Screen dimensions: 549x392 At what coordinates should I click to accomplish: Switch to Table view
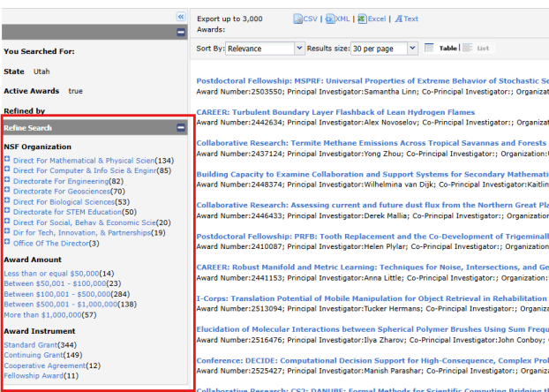[x=440, y=49]
